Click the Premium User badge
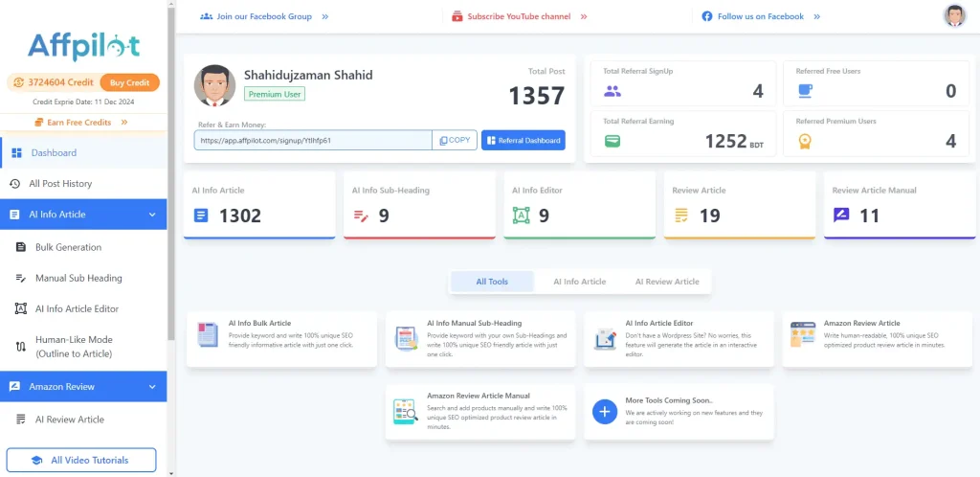Screen dimensions: 980x477 [275, 95]
